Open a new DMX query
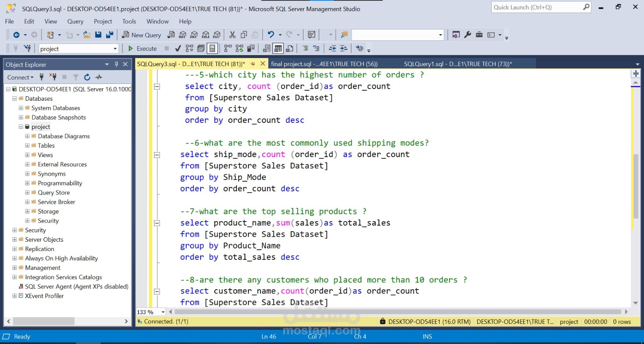This screenshot has height=344, width=644. coord(194,35)
